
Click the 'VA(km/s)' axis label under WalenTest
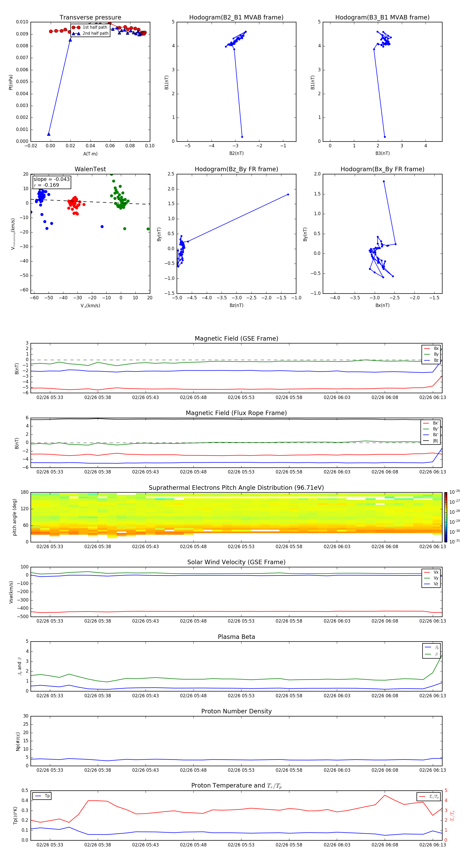[90, 306]
